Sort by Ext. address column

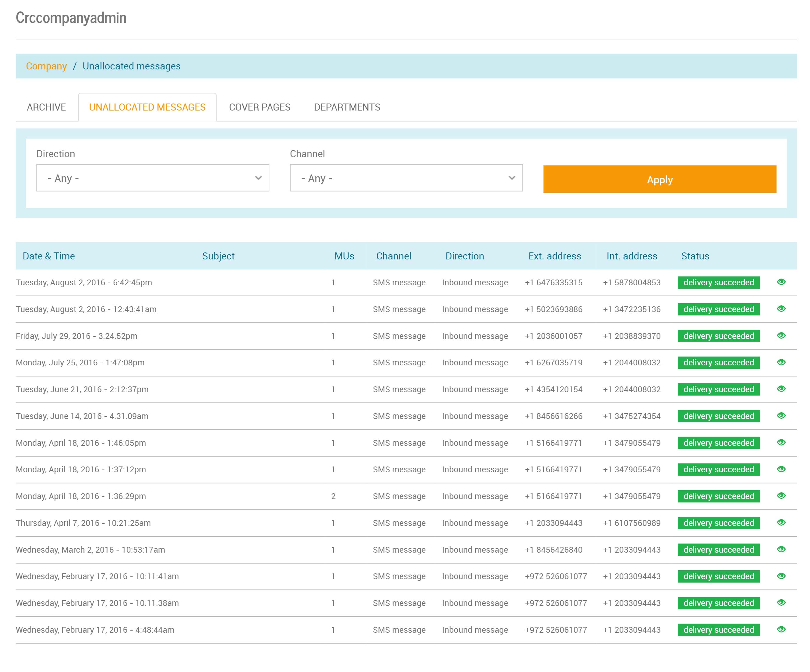[554, 256]
